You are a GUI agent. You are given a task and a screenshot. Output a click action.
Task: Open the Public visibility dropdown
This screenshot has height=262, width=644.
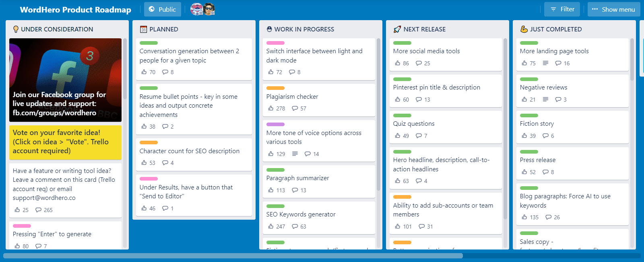click(x=163, y=9)
